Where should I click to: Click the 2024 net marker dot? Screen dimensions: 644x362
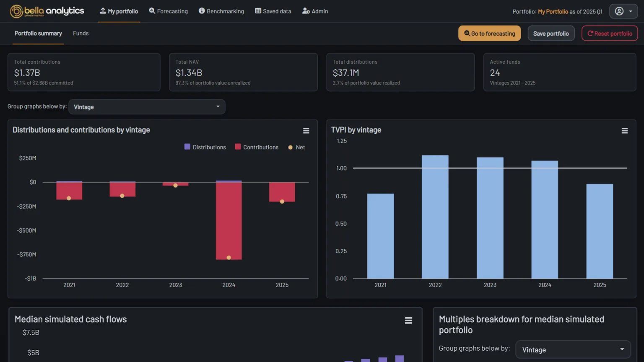tap(229, 258)
